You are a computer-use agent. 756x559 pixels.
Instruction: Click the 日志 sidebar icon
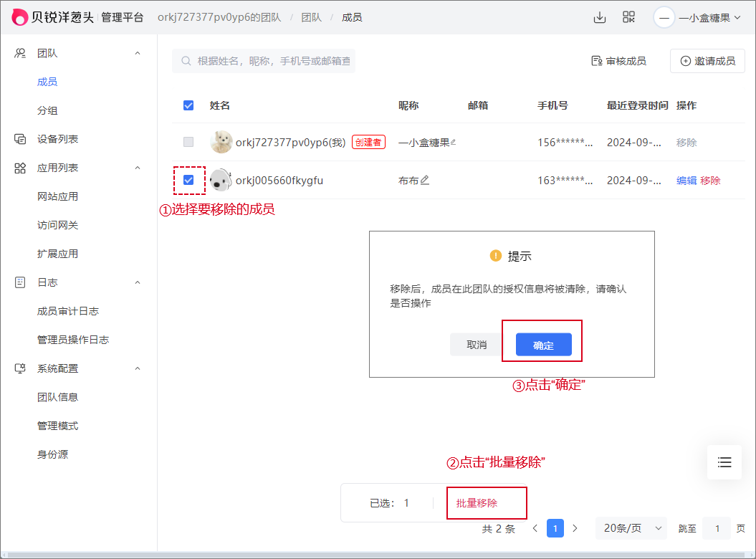point(19,282)
